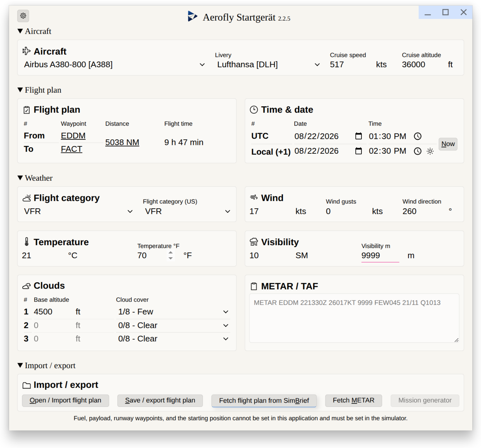Maximize the Aerofly Startgerät window
The image size is (481, 448).
446,13
